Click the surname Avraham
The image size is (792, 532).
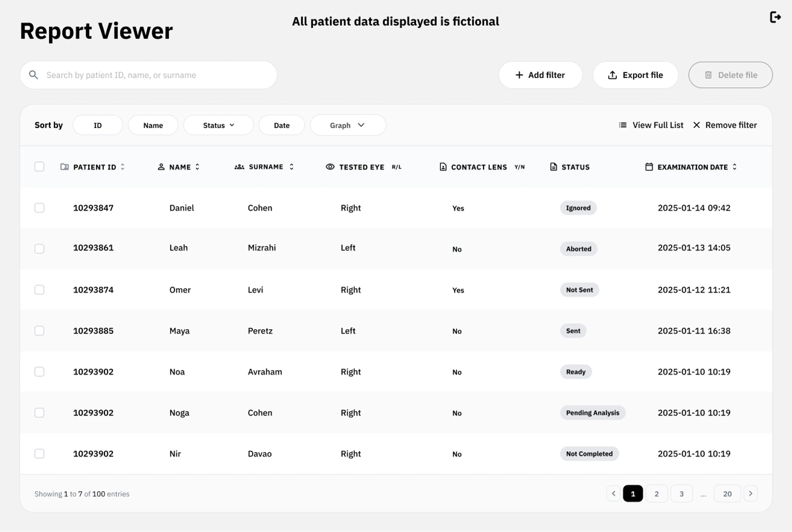click(265, 372)
